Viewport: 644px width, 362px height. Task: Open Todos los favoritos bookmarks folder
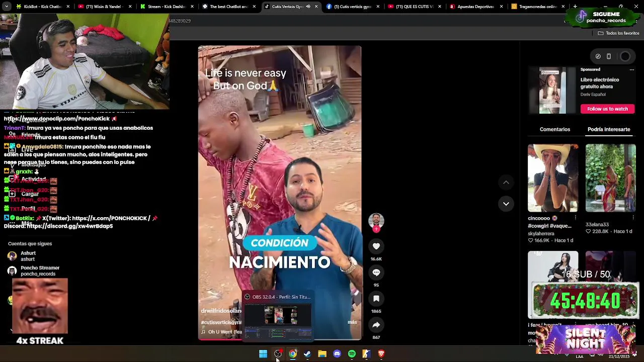[x=618, y=33]
